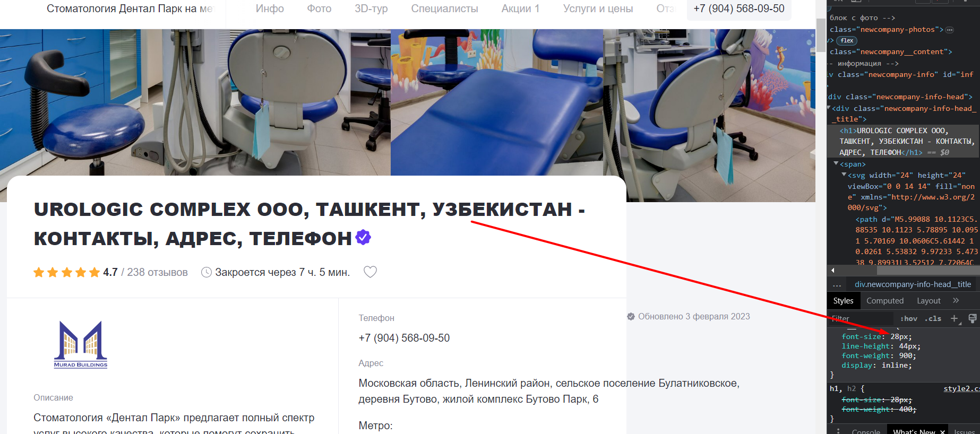Select the newcompany-info-head div DOM line
The image size is (980, 434).
point(900,97)
